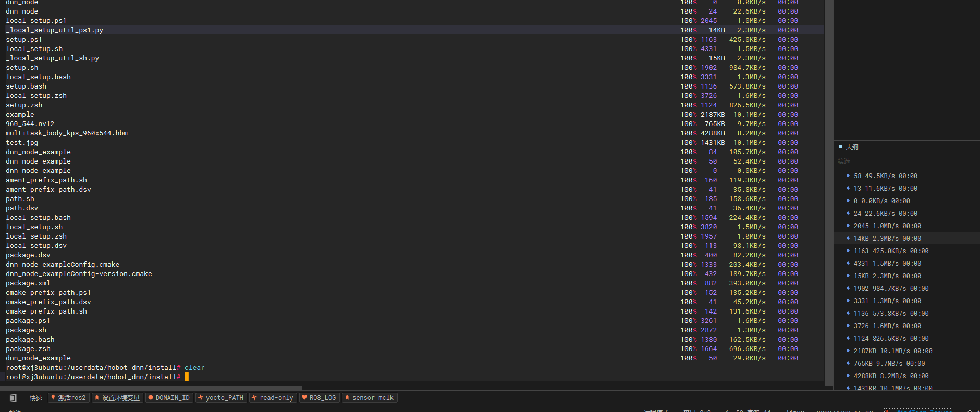Select outline entry 15KB 2.3MB/s 00:00
The image size is (980, 412).
[x=887, y=276]
